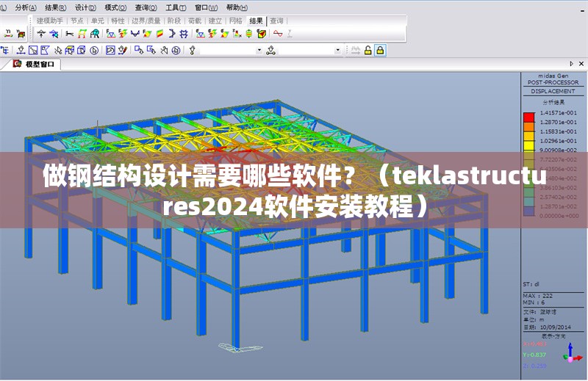The height and width of the screenshot is (381, 588).
Task: Click the square previous-selection icon
Action: (x=110, y=50)
